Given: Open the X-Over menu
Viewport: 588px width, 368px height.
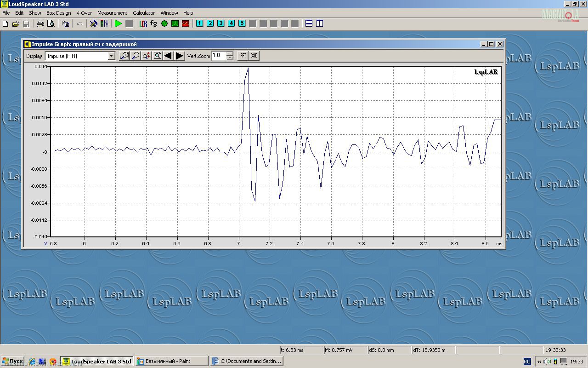Looking at the screenshot, I should [x=84, y=13].
